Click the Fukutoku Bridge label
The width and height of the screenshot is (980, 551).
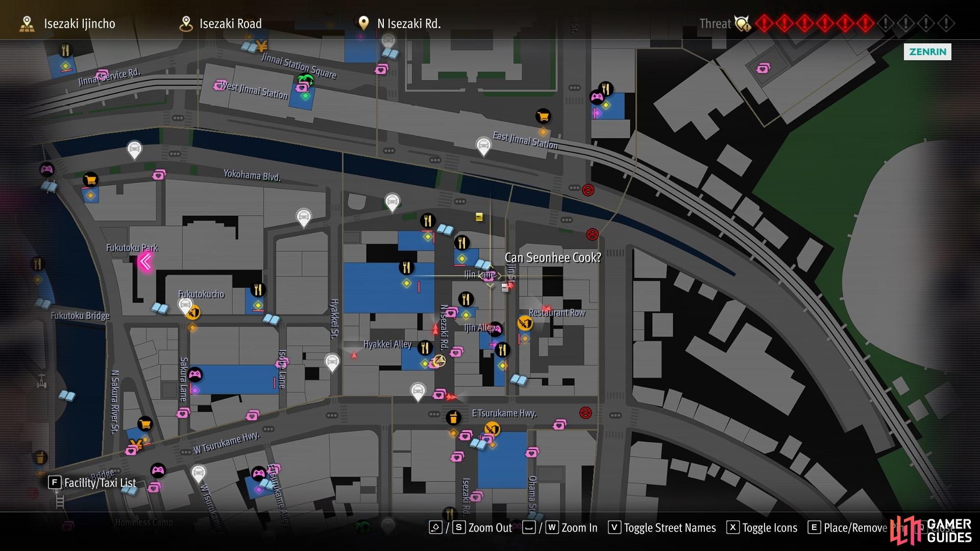(80, 316)
